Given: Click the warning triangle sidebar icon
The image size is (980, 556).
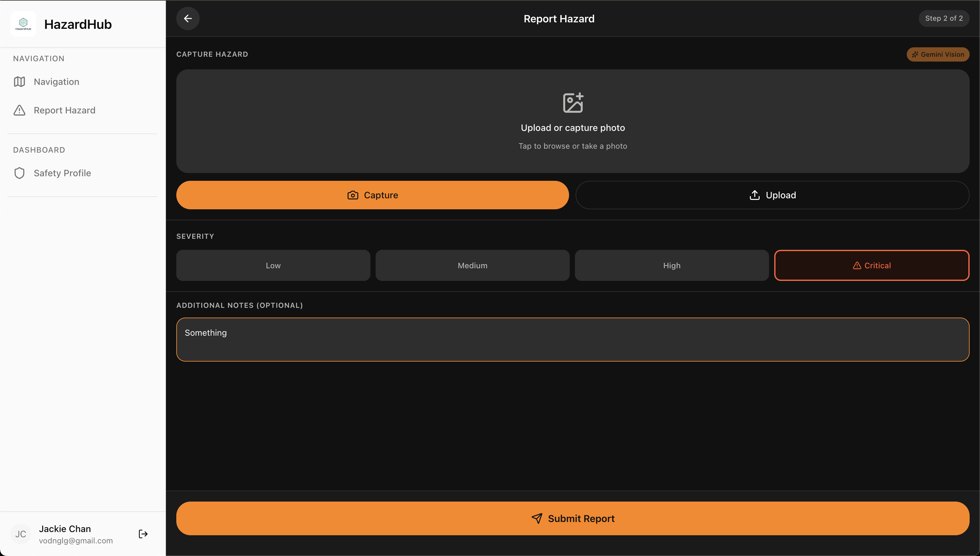Looking at the screenshot, I should click(19, 110).
